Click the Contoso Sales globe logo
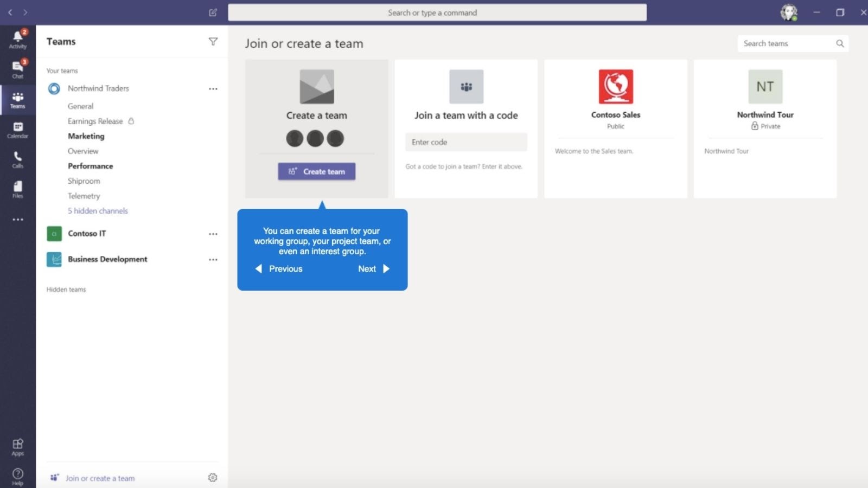This screenshot has width=868, height=488. tap(616, 86)
